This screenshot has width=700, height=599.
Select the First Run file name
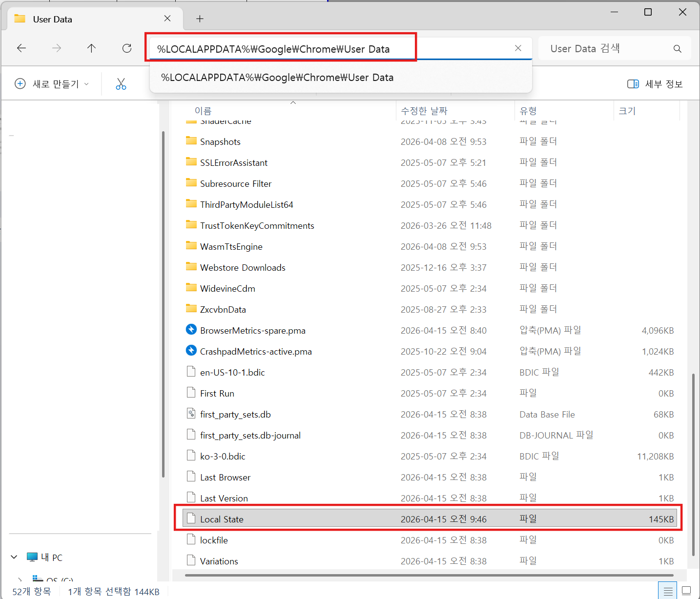click(217, 393)
